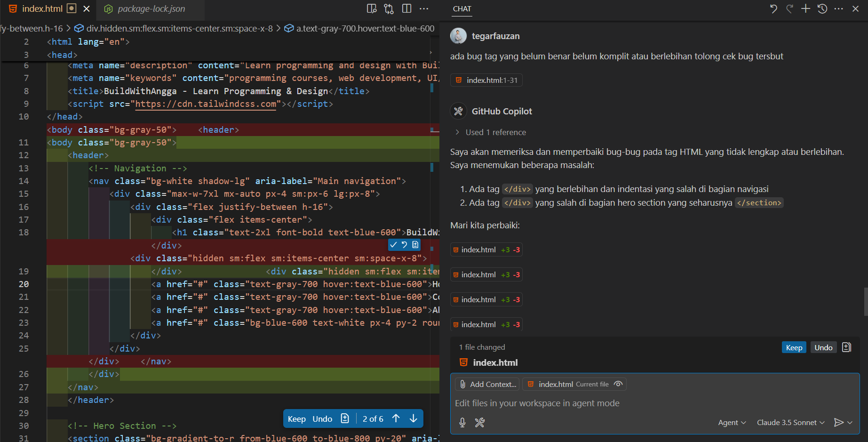Select the index.html editor tab
Viewport: 868px width, 442px height.
coord(43,8)
